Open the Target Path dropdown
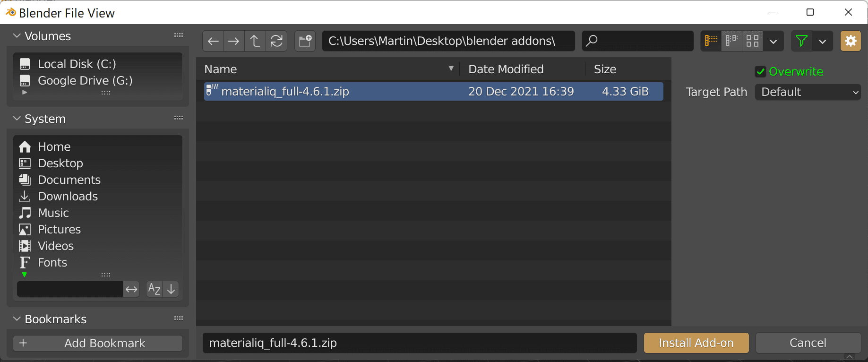This screenshot has height=362, width=868. [x=808, y=92]
